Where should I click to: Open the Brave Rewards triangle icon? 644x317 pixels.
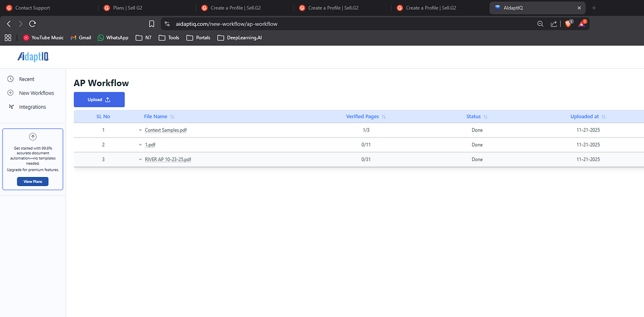coord(582,24)
